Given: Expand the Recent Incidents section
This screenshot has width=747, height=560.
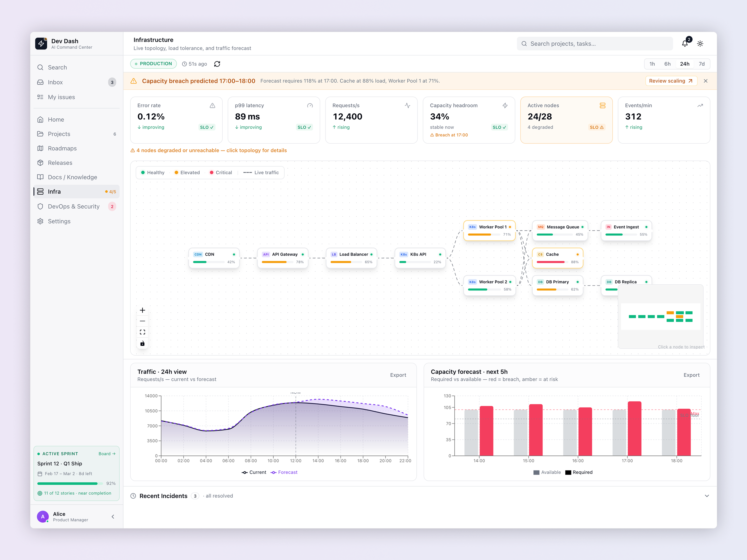Looking at the screenshot, I should 706,496.
